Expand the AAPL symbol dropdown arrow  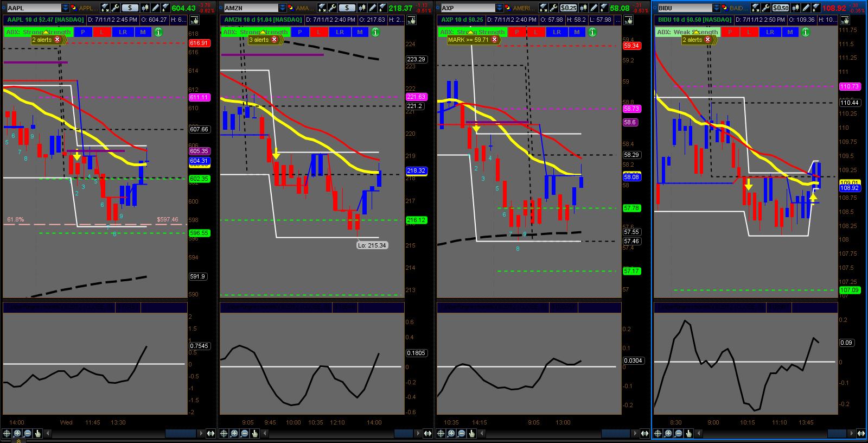[x=65, y=8]
